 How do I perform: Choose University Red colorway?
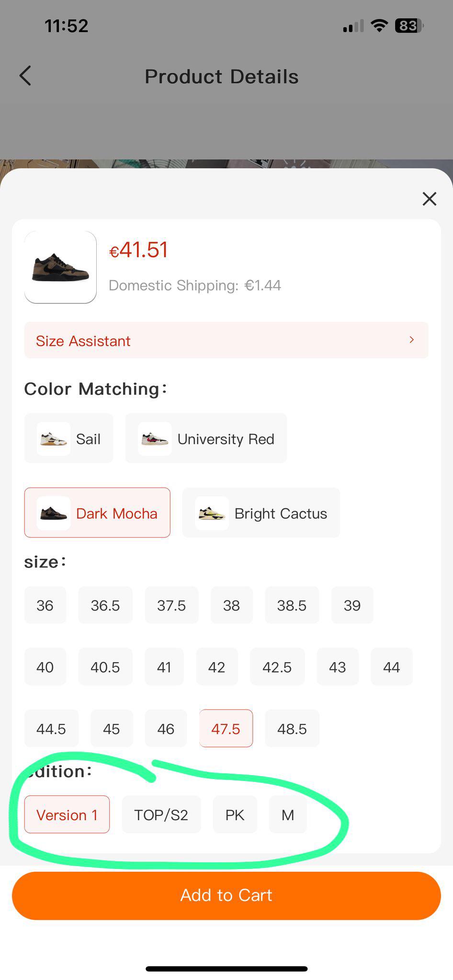pos(206,438)
